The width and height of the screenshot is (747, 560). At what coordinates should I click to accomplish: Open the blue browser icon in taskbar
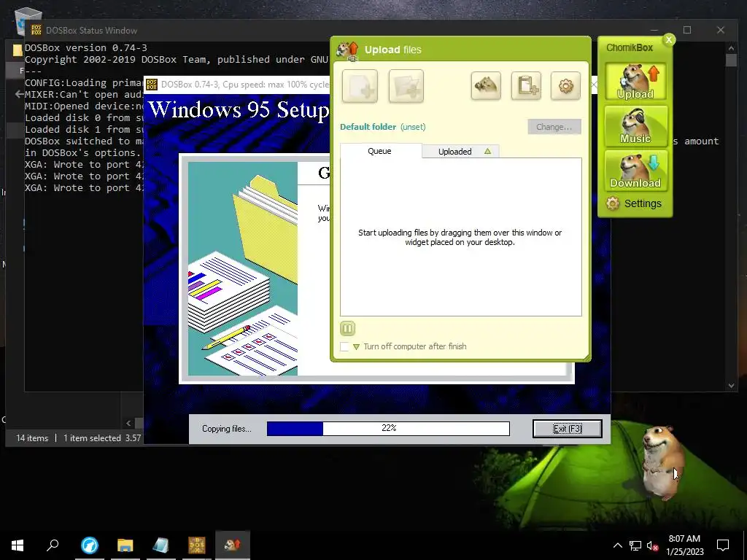click(90, 545)
